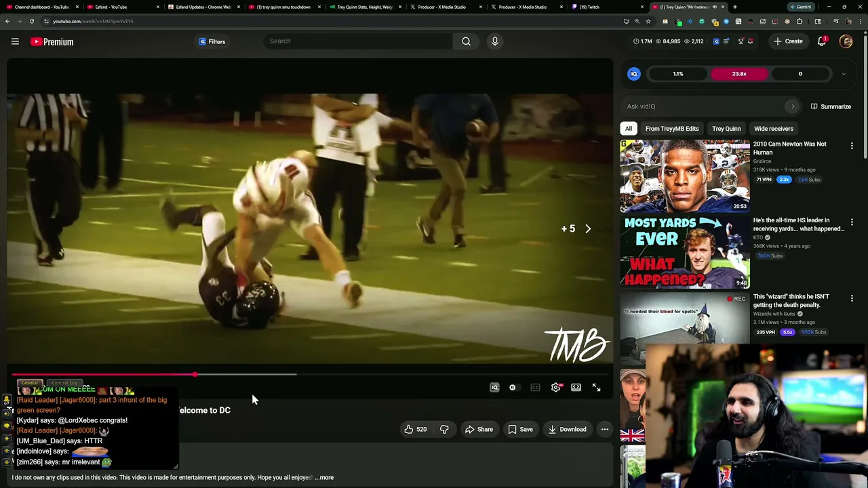Expand the vidIQ stats panel chevron
The image size is (868, 488).
coord(844,74)
